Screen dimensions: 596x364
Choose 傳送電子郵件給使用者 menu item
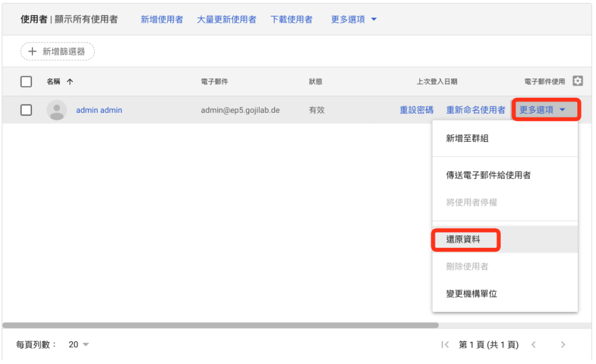(505, 175)
